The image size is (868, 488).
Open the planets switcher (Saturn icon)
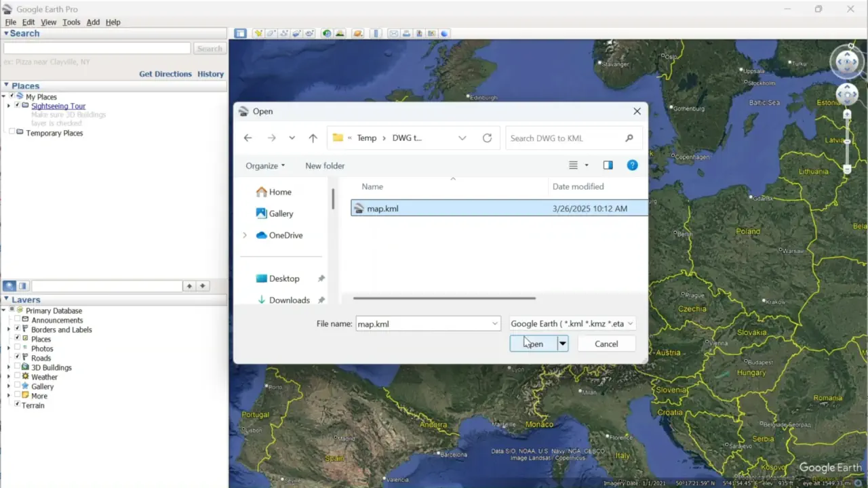(x=357, y=33)
